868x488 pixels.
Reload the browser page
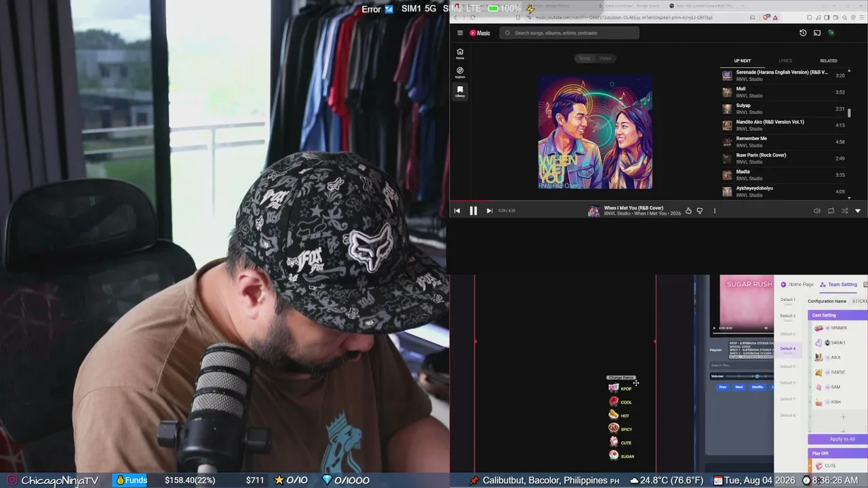(x=473, y=17)
